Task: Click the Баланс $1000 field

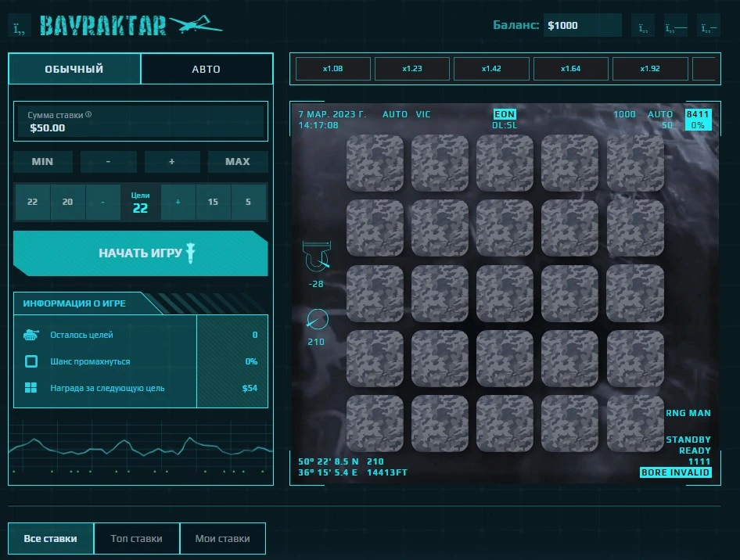Action: pos(582,26)
